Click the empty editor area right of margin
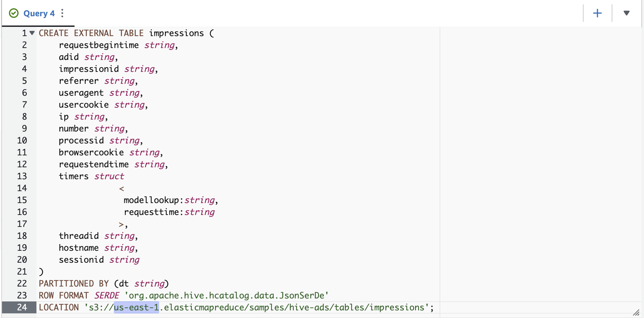This screenshot has width=644, height=318. click(x=540, y=166)
